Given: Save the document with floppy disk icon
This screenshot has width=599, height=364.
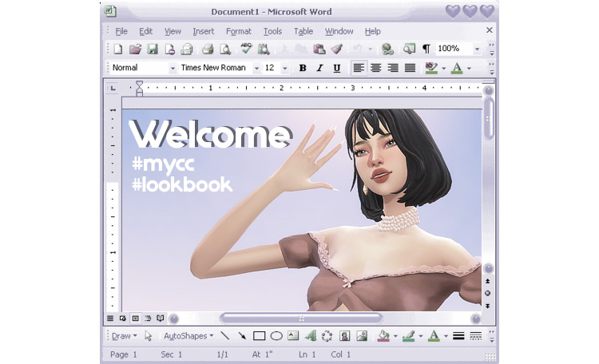Looking at the screenshot, I should (153, 49).
